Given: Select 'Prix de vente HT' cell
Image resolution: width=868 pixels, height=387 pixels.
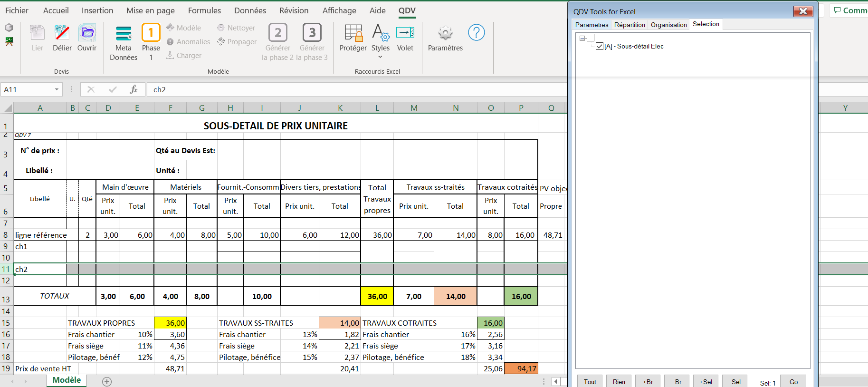Looking at the screenshot, I should pos(40,368).
